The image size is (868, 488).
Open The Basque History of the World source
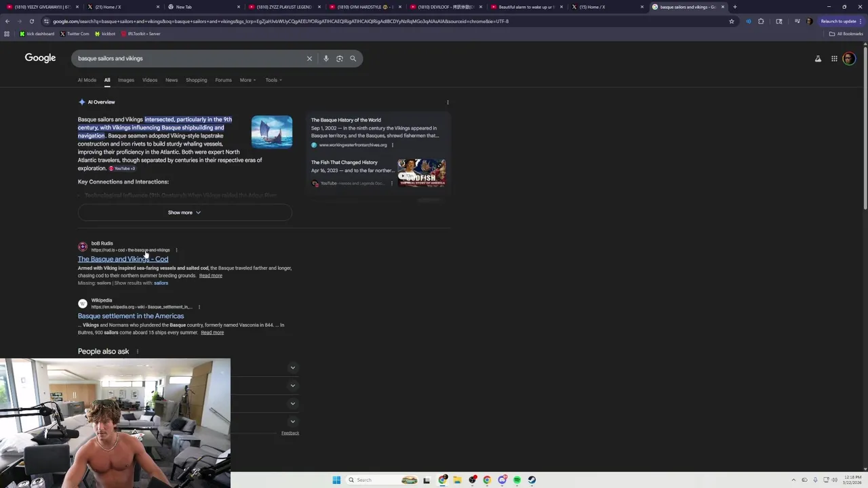(x=346, y=120)
